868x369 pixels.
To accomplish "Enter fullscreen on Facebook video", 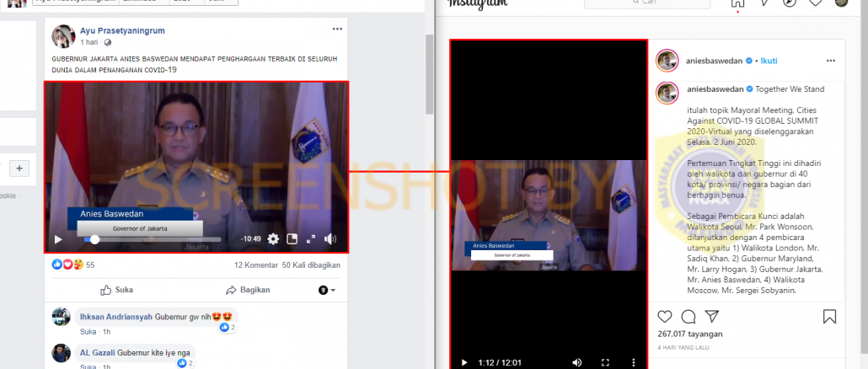I will 311,239.
